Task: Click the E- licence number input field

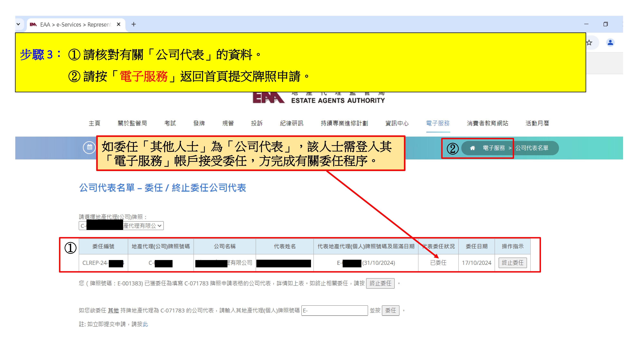Action: coord(335,310)
